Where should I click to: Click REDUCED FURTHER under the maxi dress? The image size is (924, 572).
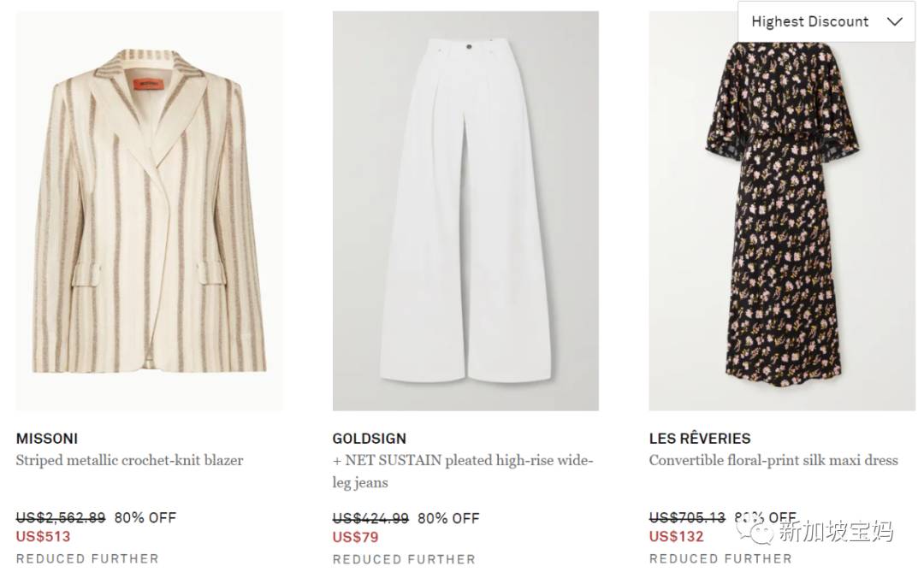coord(721,558)
